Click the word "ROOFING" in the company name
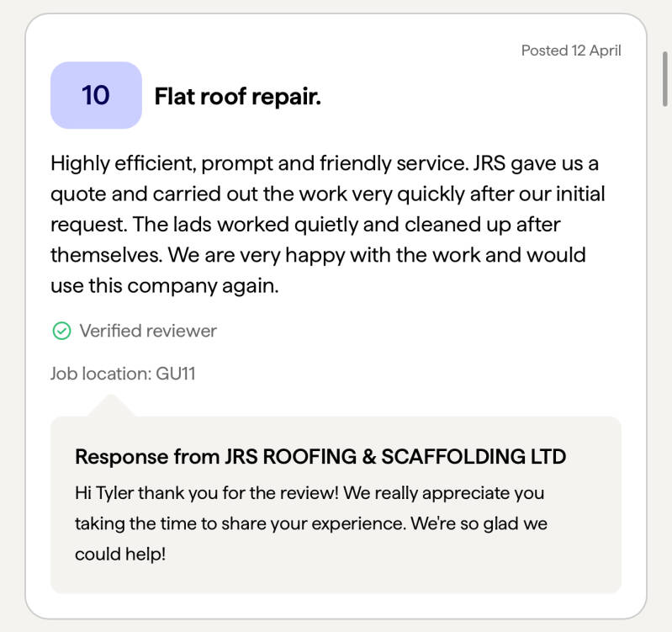Viewport: 672px width, 632px height. [x=305, y=456]
